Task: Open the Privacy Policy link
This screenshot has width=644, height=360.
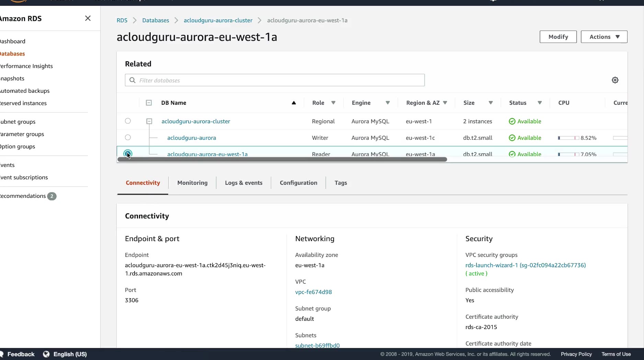Action: coord(576,354)
